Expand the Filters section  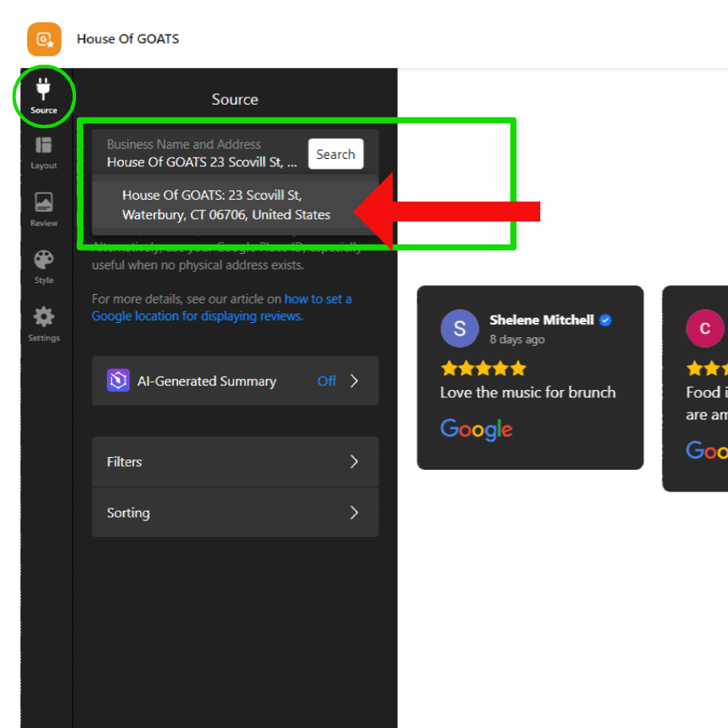click(x=235, y=462)
